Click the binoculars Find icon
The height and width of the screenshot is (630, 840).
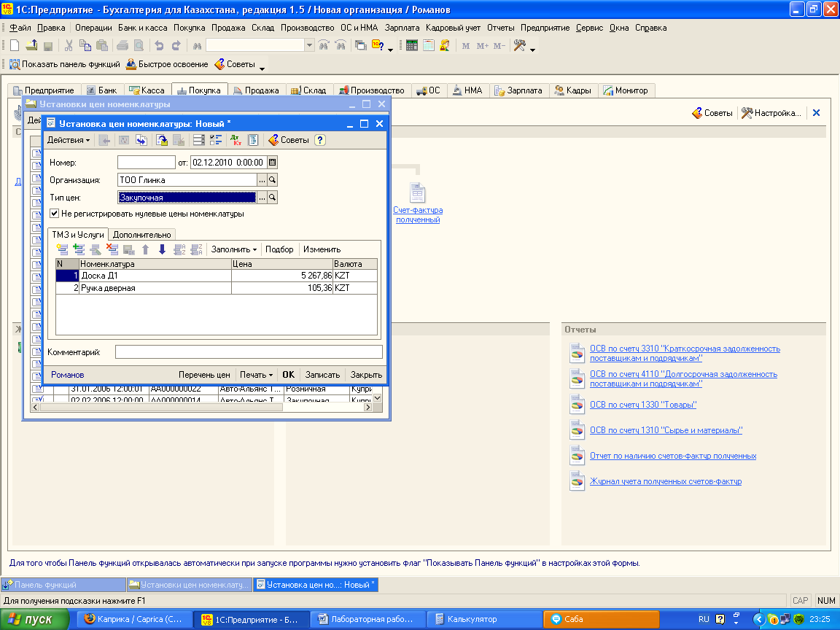coord(197,46)
